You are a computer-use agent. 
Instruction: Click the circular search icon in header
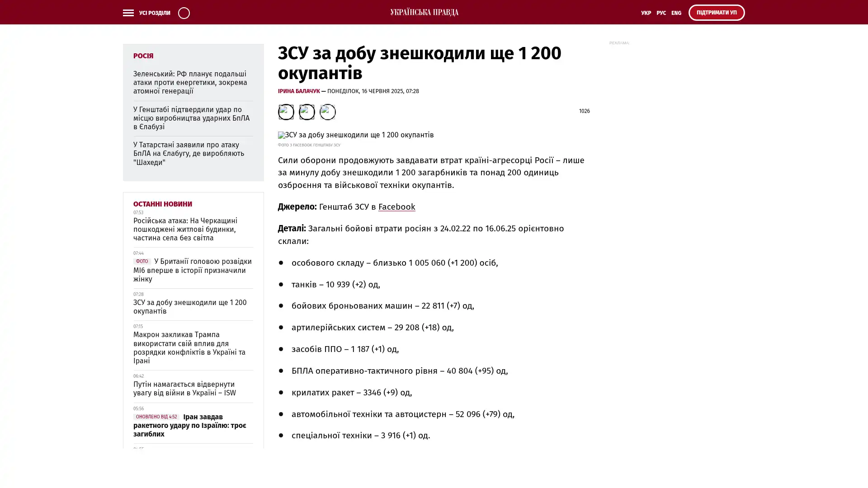(x=184, y=13)
